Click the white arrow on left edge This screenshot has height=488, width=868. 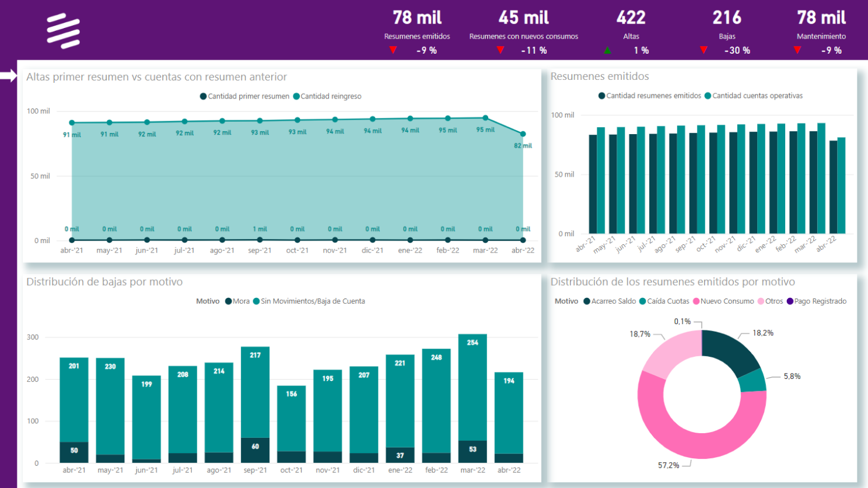[9, 76]
